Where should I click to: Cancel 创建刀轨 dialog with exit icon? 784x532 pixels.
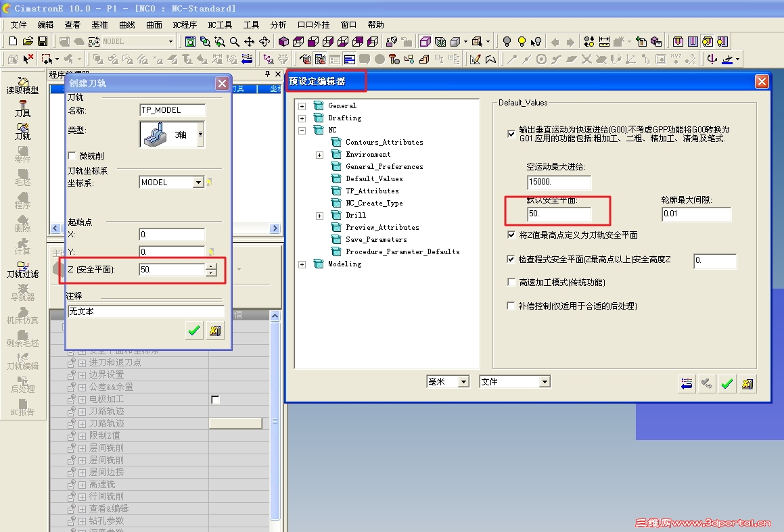[215, 330]
